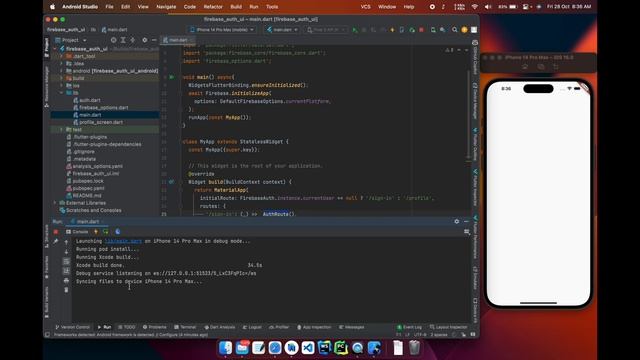Stop the running app in Run panel

coord(56,232)
